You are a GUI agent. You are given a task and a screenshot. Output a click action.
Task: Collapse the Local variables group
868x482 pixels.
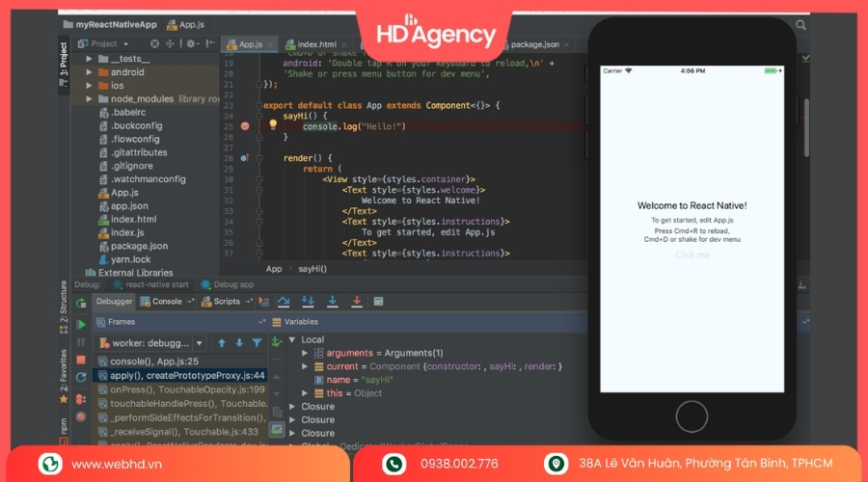pos(292,339)
